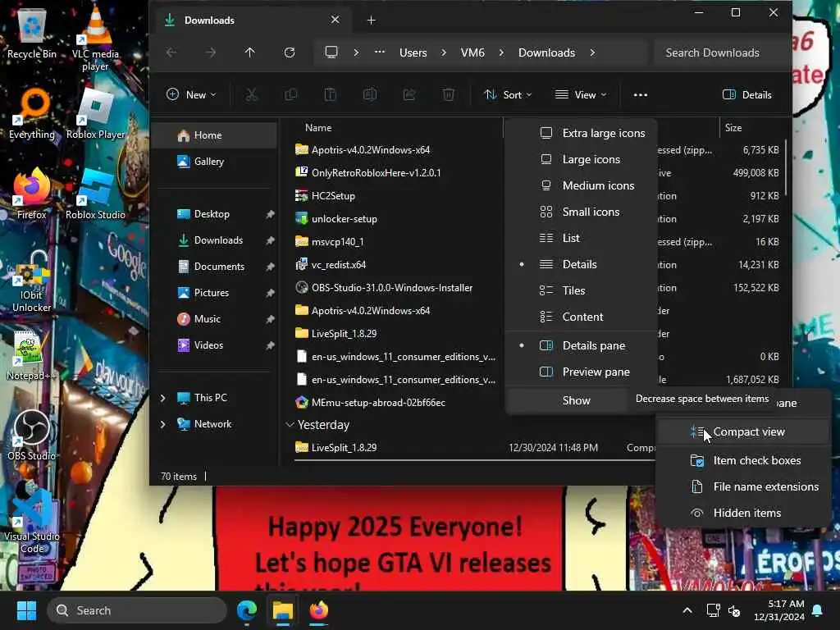The height and width of the screenshot is (630, 840).
Task: Refresh the Downloads folder
Action: [x=290, y=52]
